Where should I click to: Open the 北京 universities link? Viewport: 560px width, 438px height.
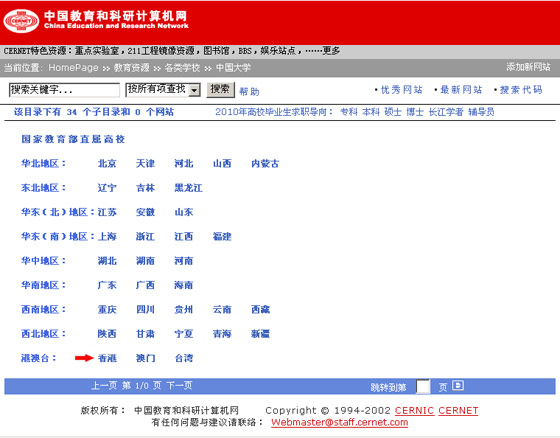107,164
